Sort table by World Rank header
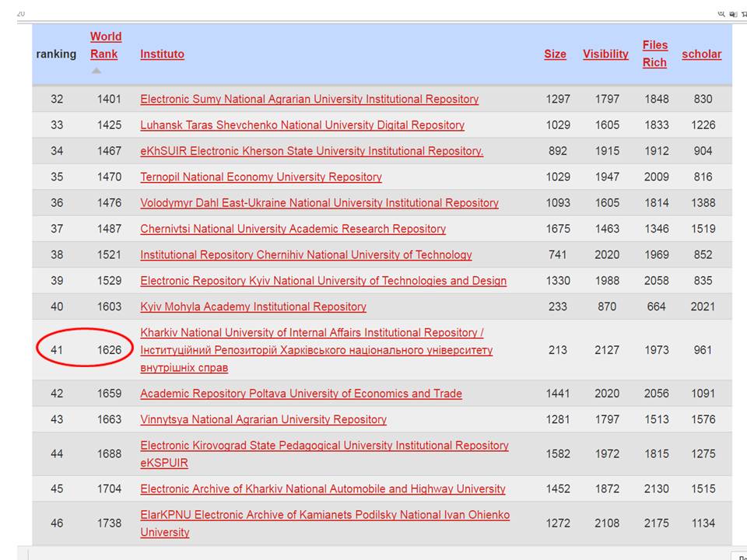Image resolution: width=747 pixels, height=560 pixels. coord(106,45)
